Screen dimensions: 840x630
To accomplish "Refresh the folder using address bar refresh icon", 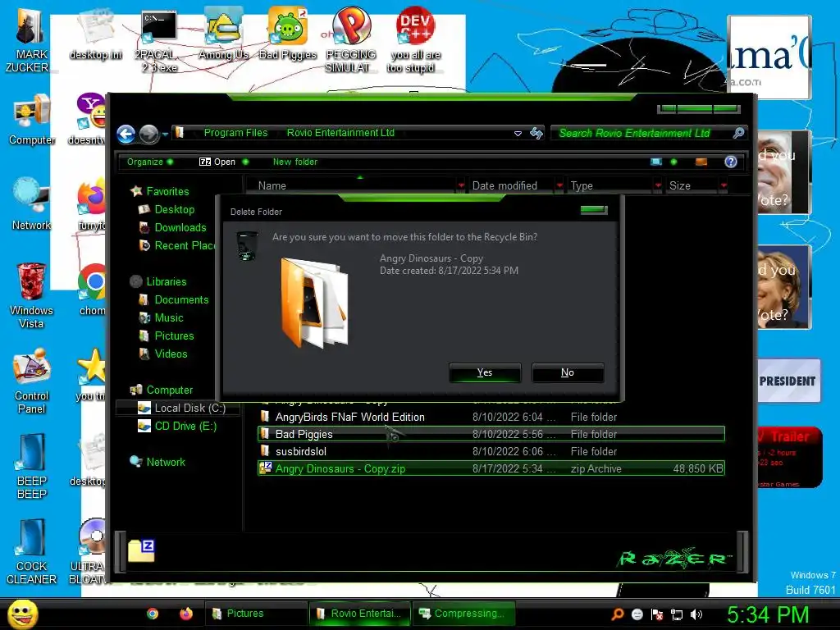I will (x=536, y=133).
